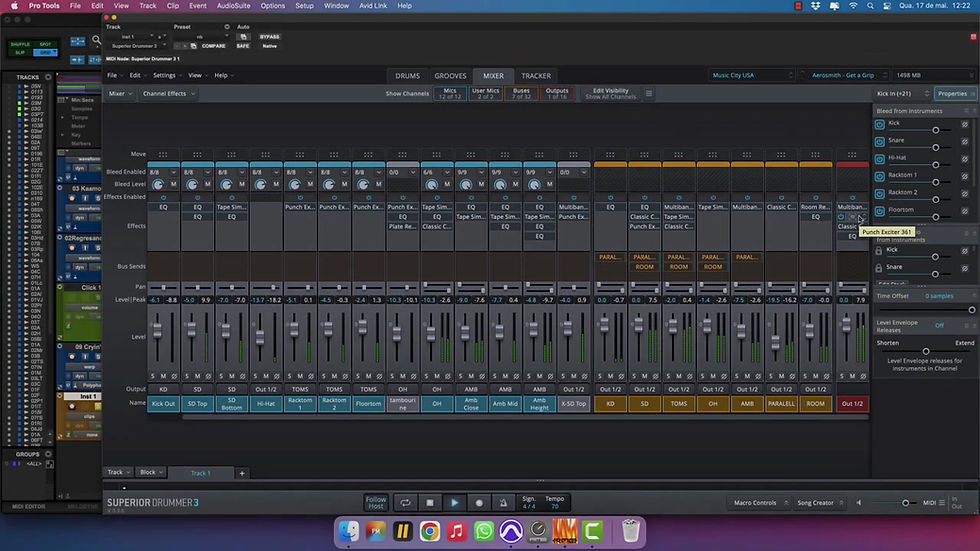
Task: Toggle bleed mute M on Kick Out
Action: click(174, 184)
